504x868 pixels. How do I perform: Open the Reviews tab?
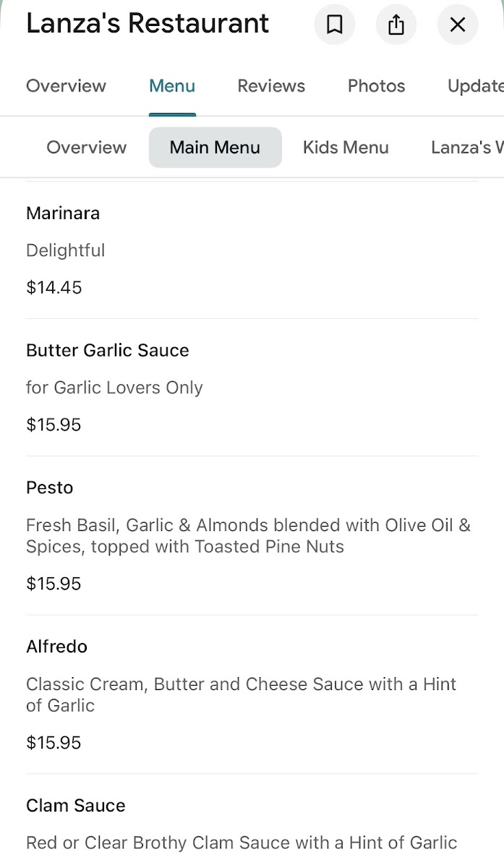(271, 86)
